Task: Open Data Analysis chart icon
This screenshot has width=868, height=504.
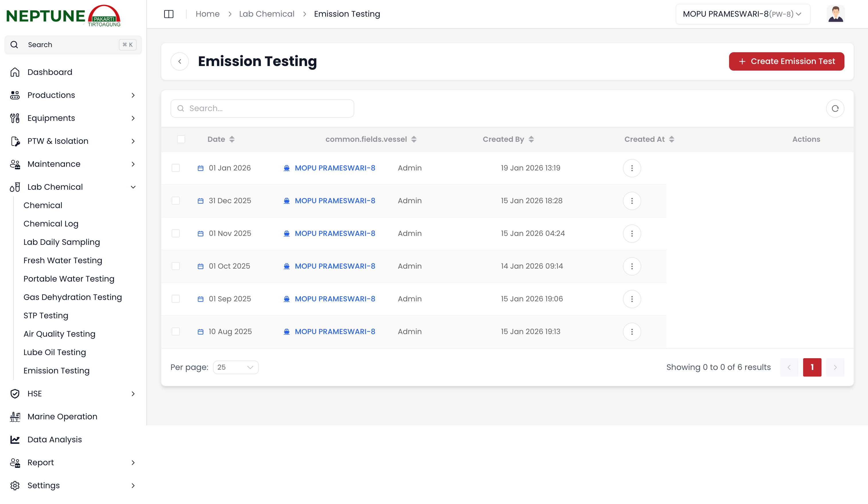Action: click(15, 439)
